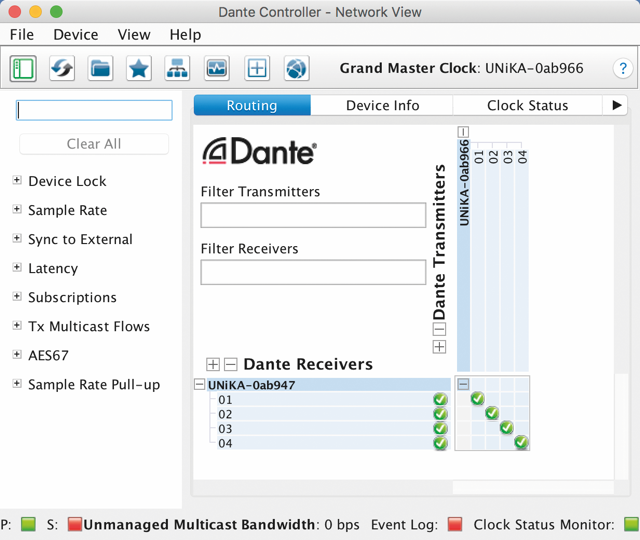Click Clock Status Monitor green indicator
640x540 pixels.
[x=631, y=524]
